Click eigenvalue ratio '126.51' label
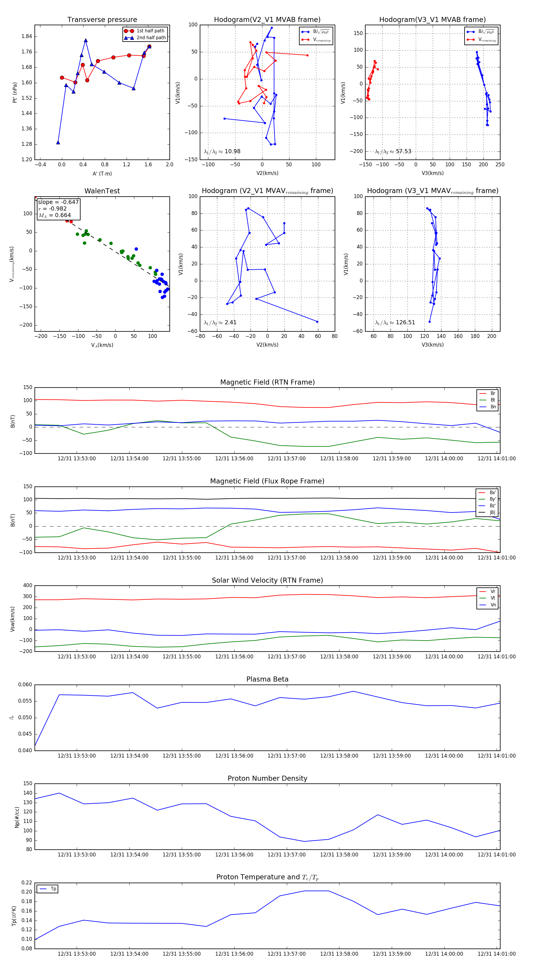535x980 pixels. pyautogui.click(x=395, y=323)
